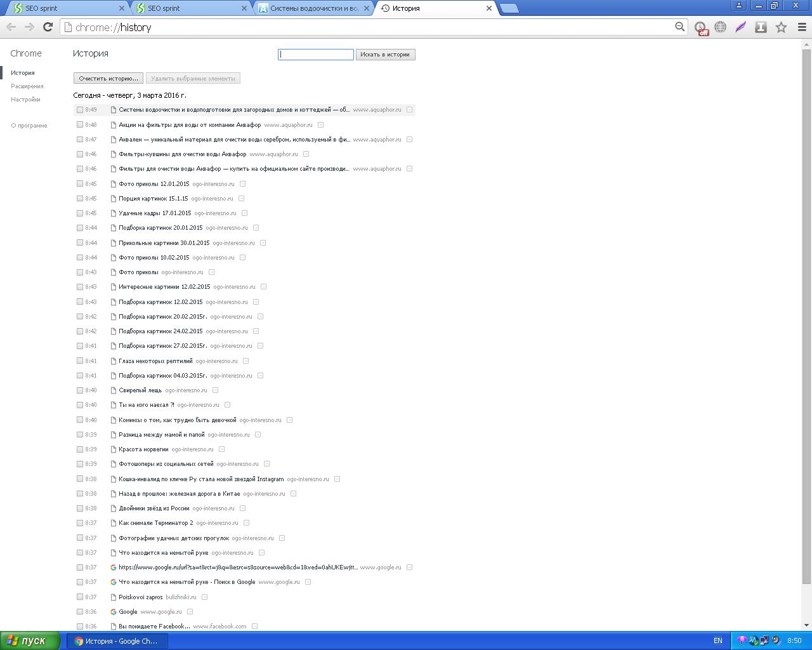
Task: Click the Google favicon of the google.ru/url entry
Action: pyautogui.click(x=114, y=567)
